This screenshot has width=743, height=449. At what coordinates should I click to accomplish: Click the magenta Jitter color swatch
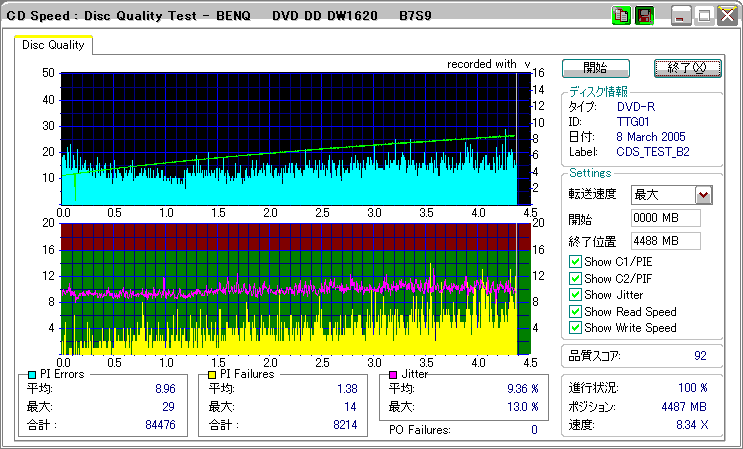(393, 374)
